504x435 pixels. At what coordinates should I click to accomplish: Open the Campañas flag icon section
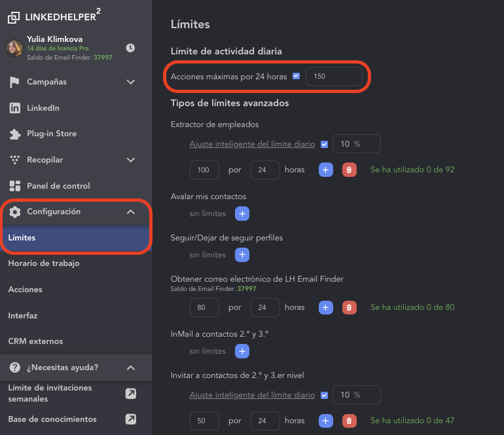pyautogui.click(x=14, y=82)
